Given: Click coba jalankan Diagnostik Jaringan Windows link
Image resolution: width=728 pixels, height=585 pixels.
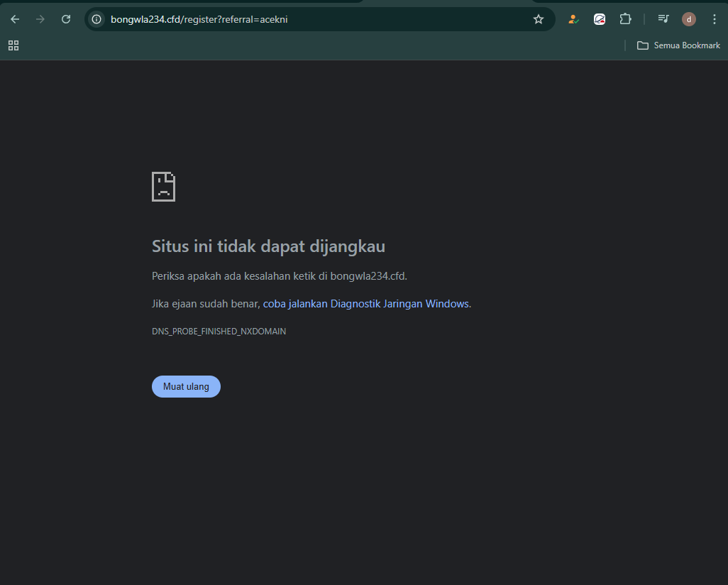Looking at the screenshot, I should pos(366,304).
